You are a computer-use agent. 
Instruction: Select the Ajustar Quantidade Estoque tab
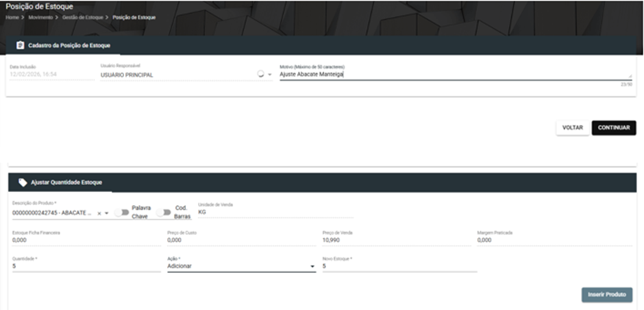[60, 182]
